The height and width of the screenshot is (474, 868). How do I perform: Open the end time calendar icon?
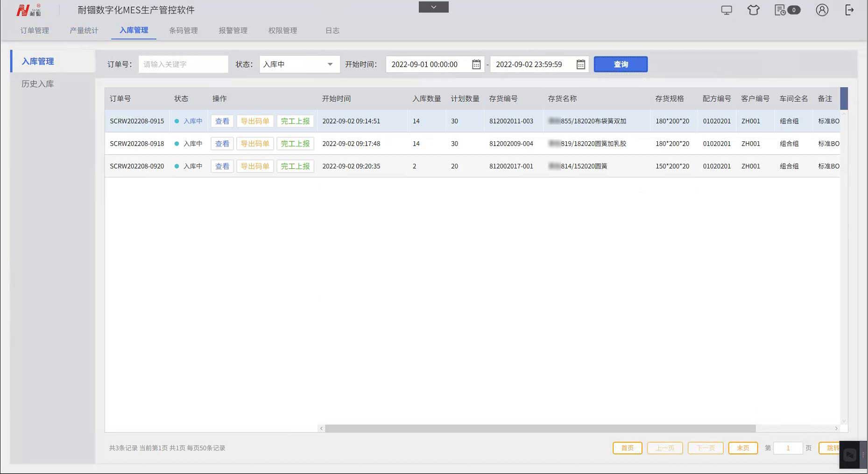[580, 64]
